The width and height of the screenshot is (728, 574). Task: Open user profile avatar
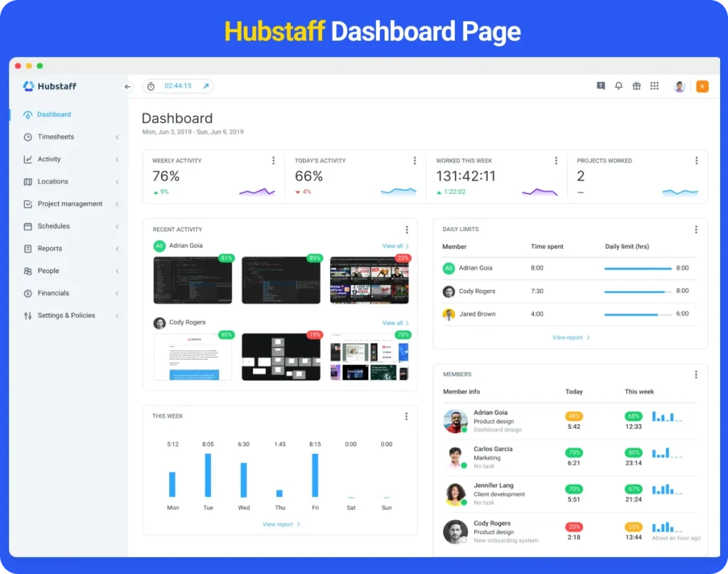679,86
